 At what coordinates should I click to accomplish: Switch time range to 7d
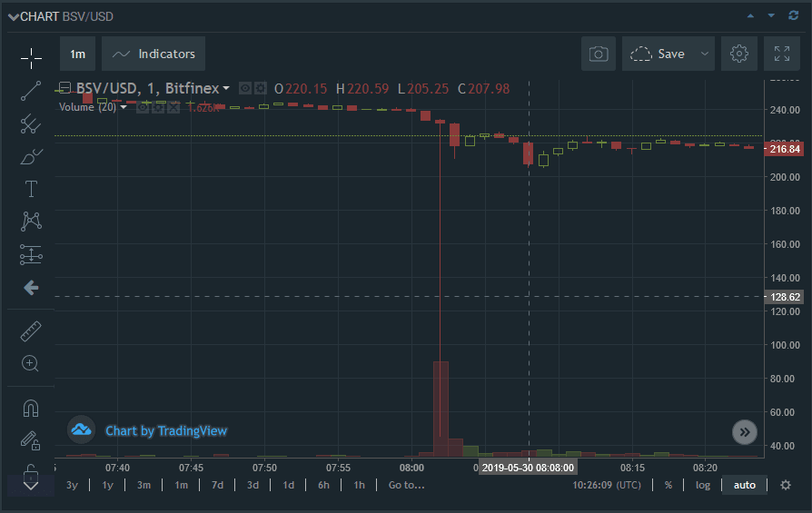click(x=217, y=485)
